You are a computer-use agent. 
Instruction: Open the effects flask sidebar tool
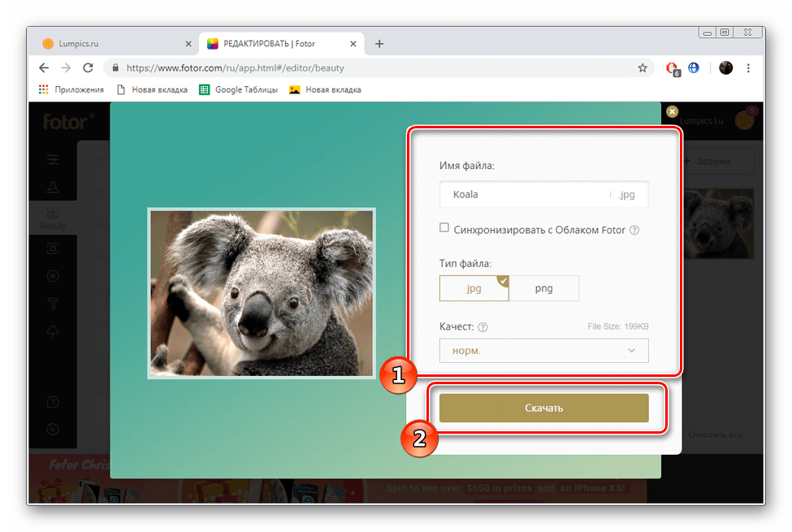point(53,187)
